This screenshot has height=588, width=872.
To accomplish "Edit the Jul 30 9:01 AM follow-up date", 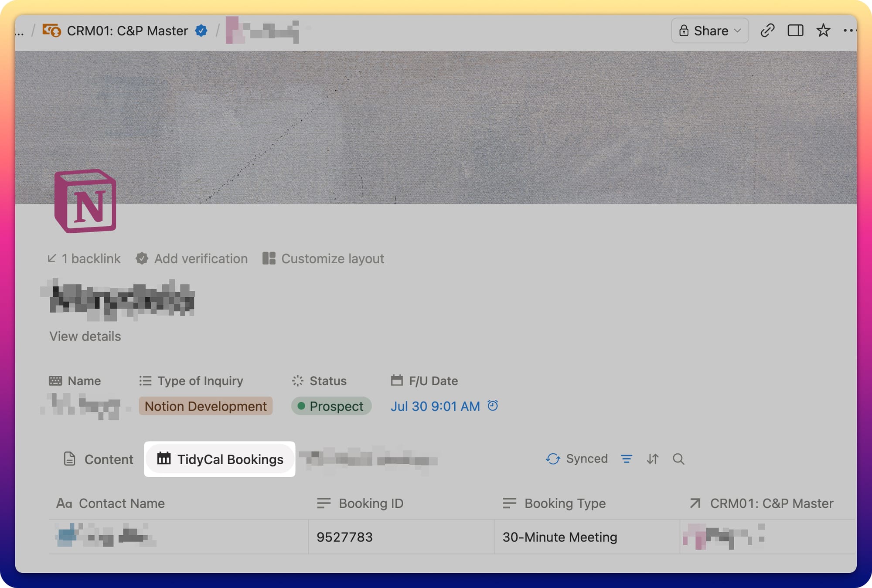I will pyautogui.click(x=435, y=406).
